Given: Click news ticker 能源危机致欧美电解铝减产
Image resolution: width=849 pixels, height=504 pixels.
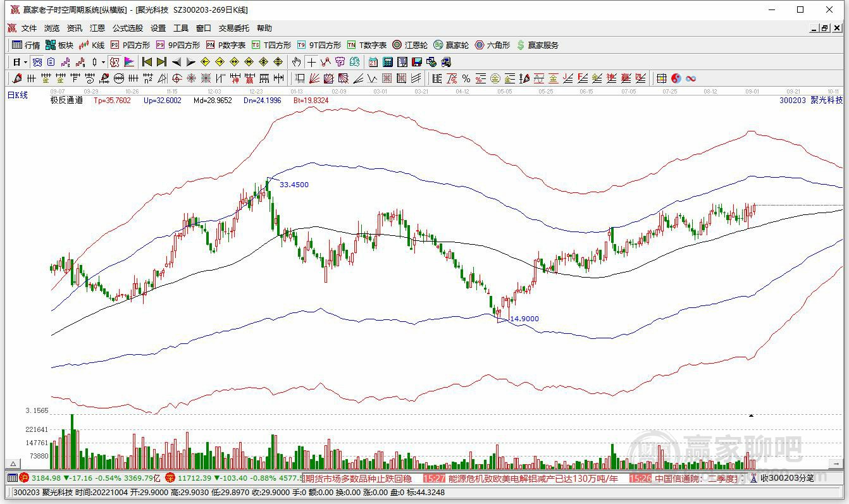Looking at the screenshot, I should (533, 479).
